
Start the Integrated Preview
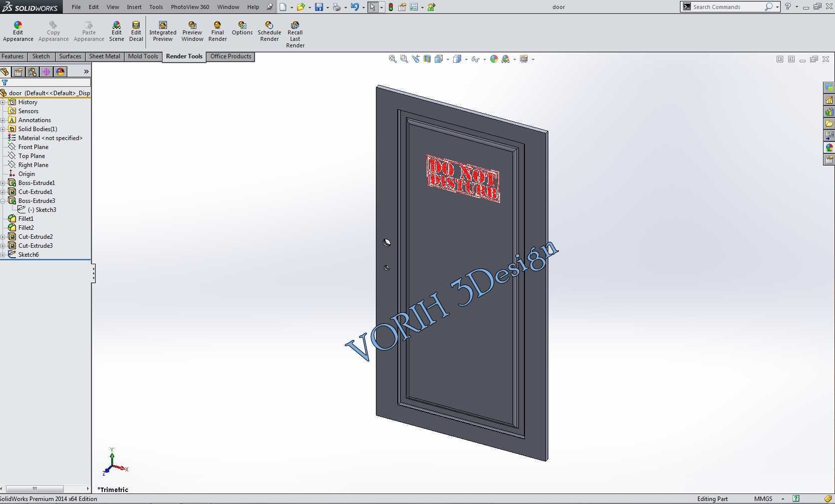pos(163,31)
